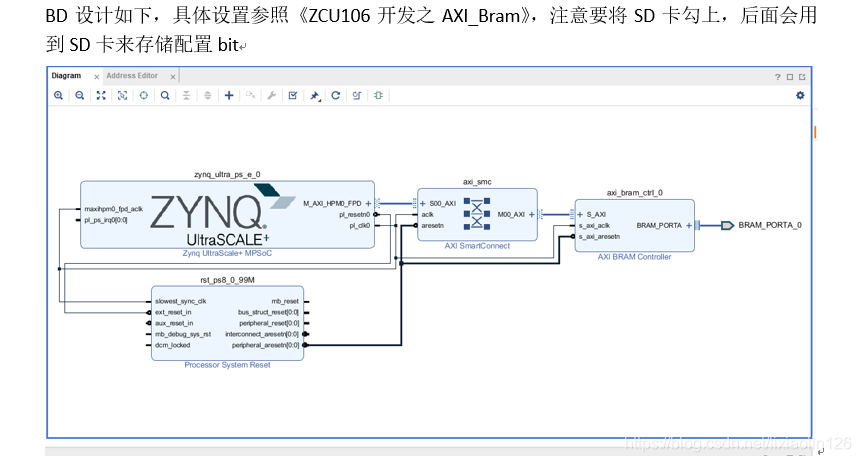This screenshot has height=462, width=861.
Task: Click the Collapse All toolbar icon
Action: [187, 96]
